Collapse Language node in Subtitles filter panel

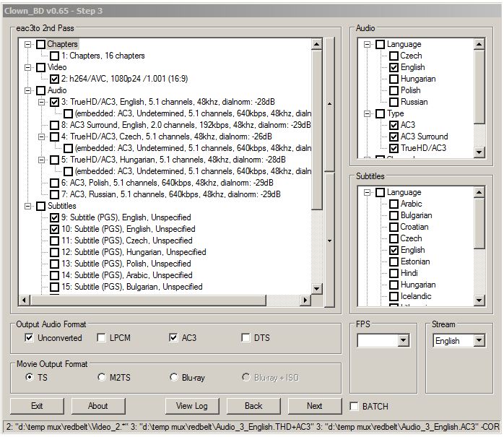pyautogui.click(x=367, y=193)
